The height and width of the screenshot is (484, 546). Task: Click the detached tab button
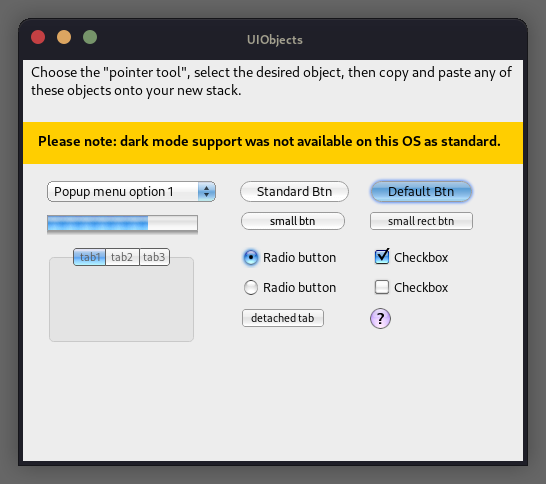pos(283,318)
